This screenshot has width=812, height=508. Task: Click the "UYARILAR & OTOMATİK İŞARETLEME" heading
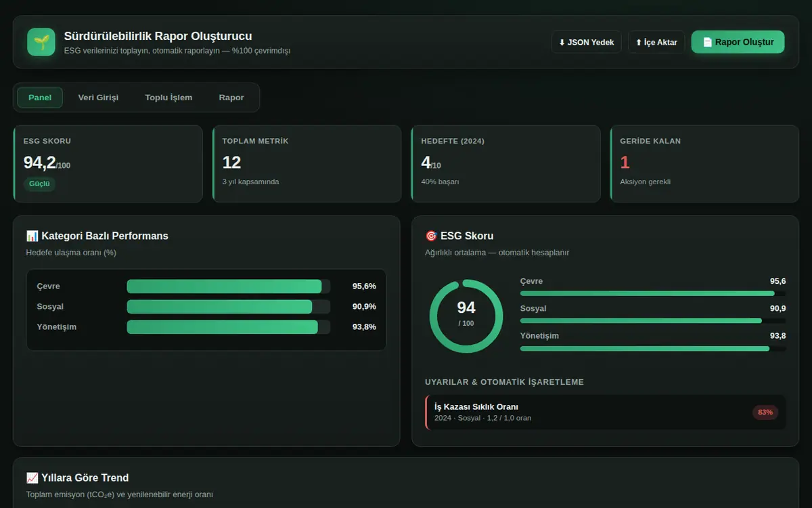pyautogui.click(x=504, y=382)
